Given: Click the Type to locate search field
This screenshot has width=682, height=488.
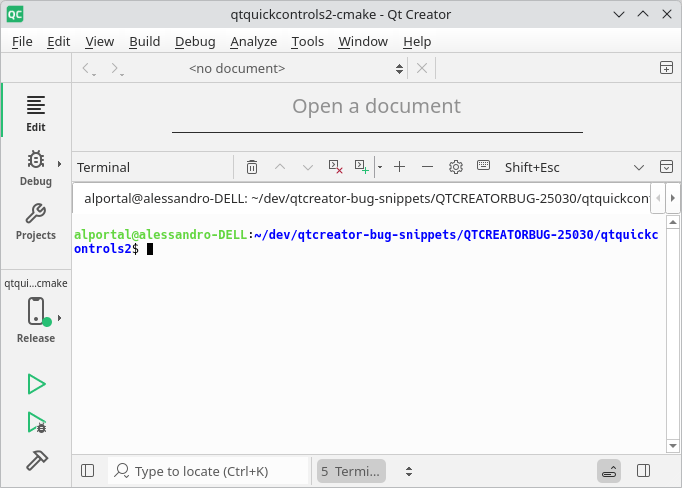Looking at the screenshot, I should tap(209, 471).
